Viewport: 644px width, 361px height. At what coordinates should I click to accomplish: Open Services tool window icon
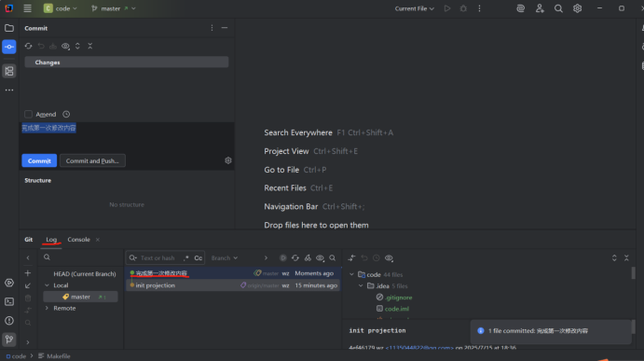point(9,283)
